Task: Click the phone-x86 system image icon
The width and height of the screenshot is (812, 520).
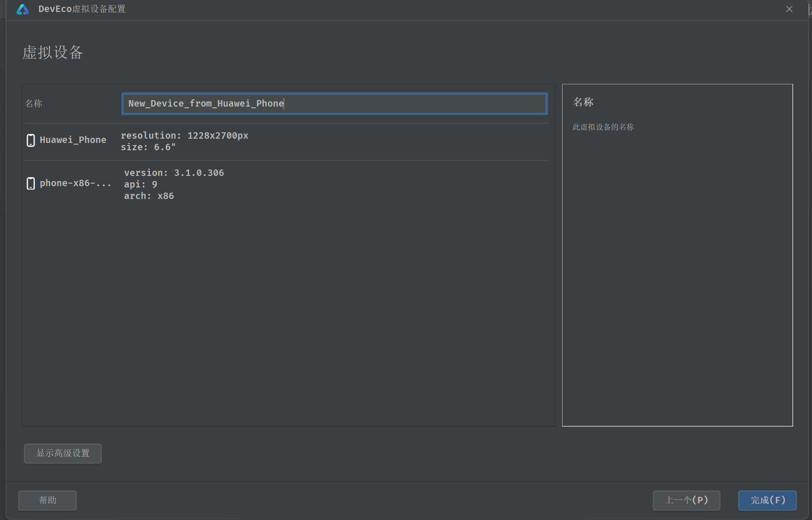Action: 31,184
